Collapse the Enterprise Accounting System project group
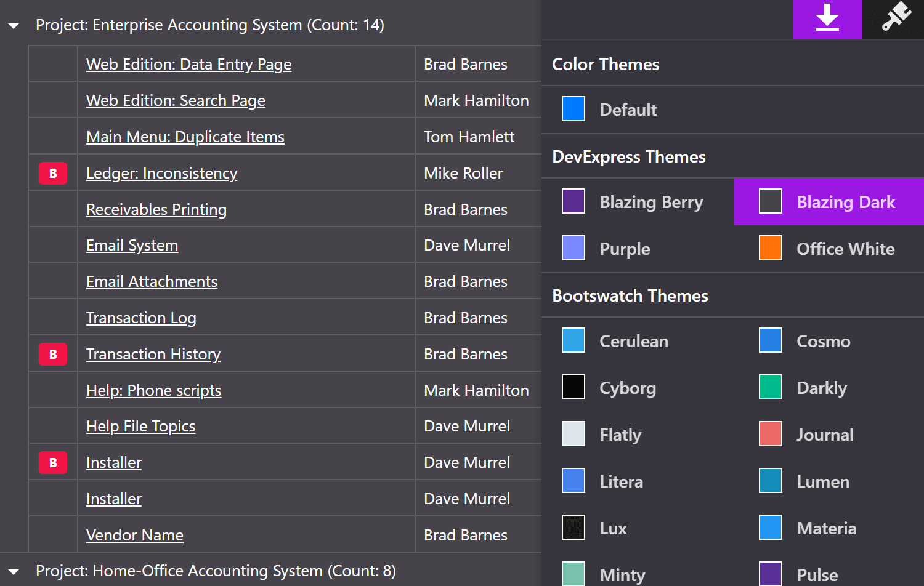Viewport: 924px width, 586px height. (x=14, y=26)
